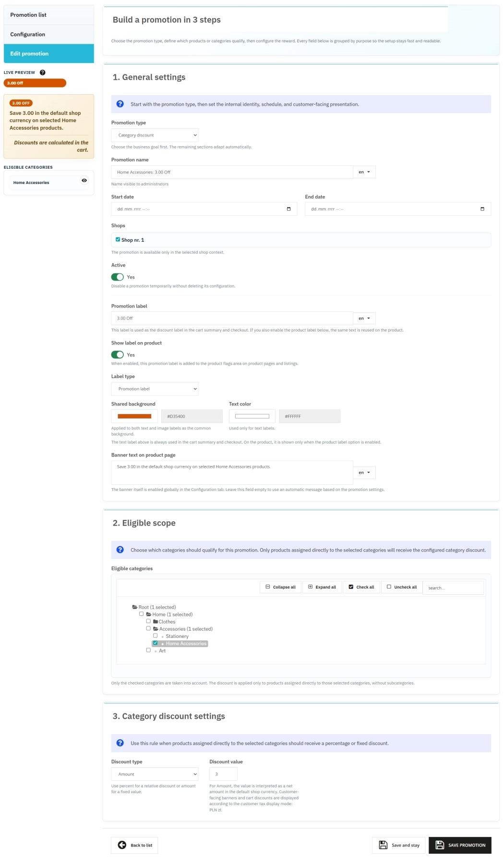Screen dimensions: 504x859
Task: Click Save and stay button
Action: click(399, 845)
